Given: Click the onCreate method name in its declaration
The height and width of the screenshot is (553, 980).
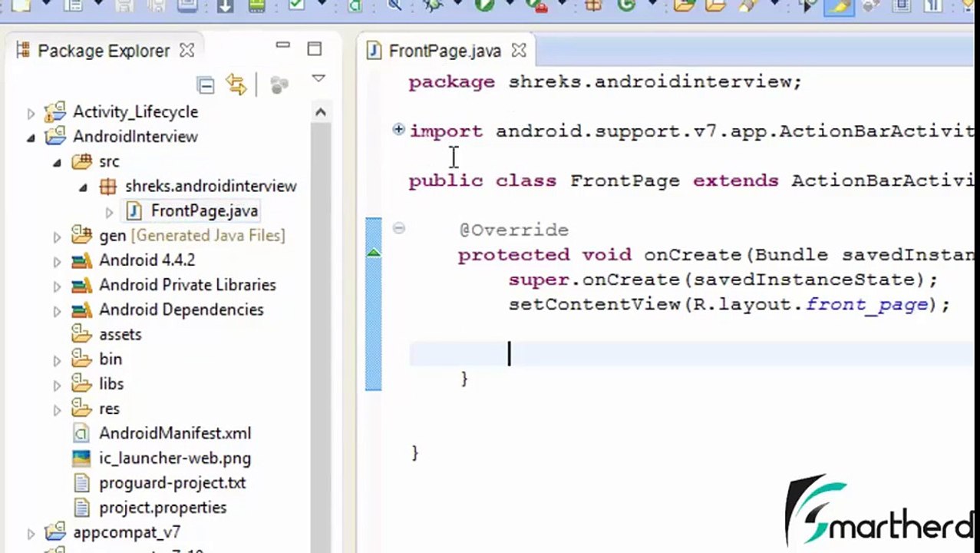Looking at the screenshot, I should pos(692,254).
